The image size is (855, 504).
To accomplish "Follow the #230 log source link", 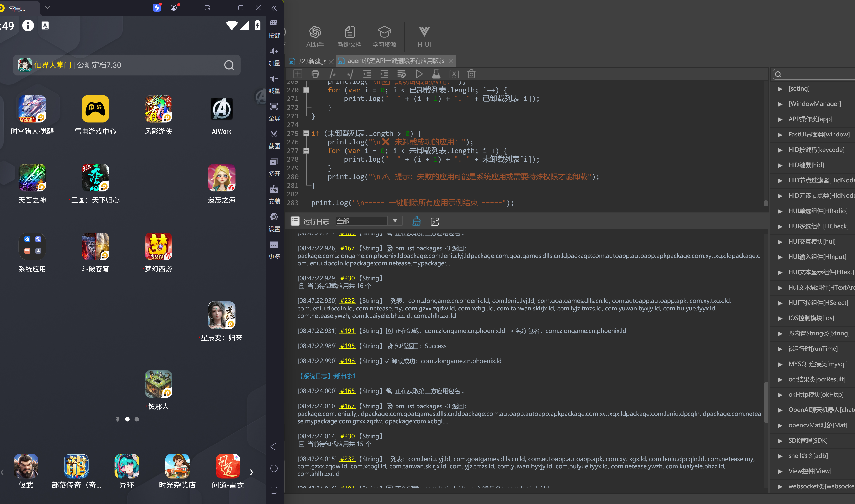I will (347, 278).
